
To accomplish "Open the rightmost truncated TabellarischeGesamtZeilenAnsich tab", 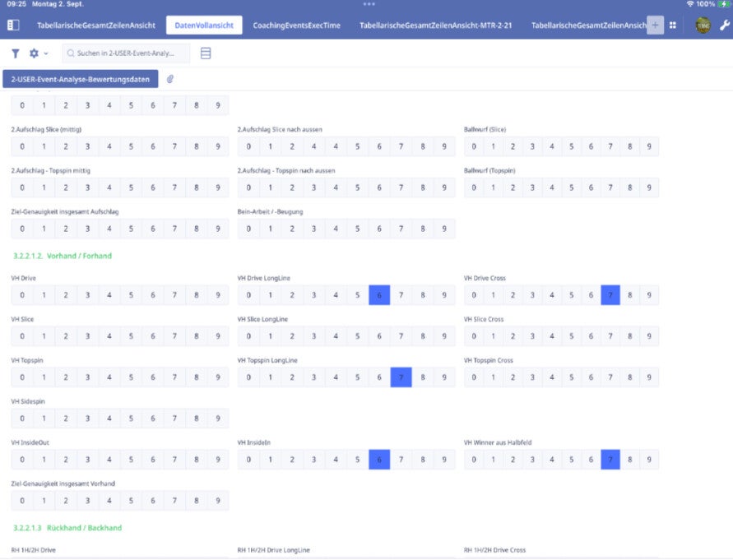I will 588,25.
